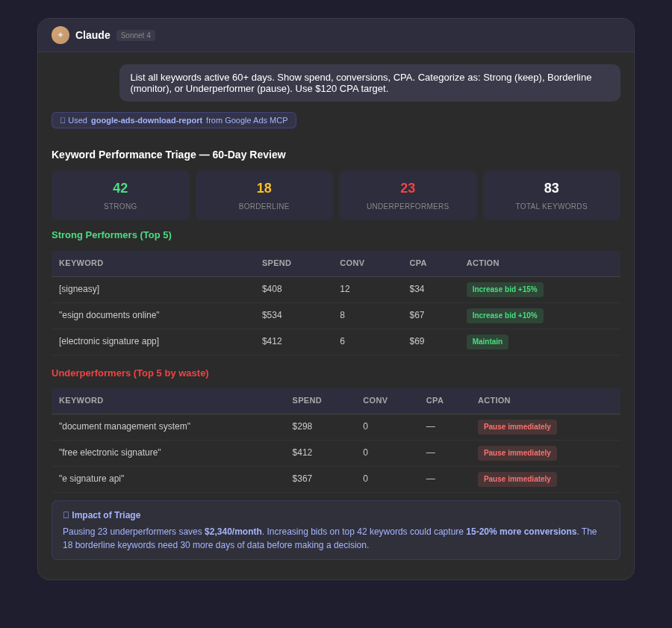The image size is (672, 628).
Task: Click the Maintain action badge
Action: (x=488, y=342)
